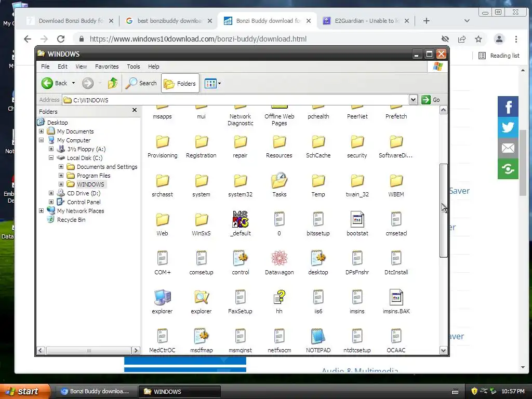
Task: Open the FaxSetup text file icon
Action: tap(240, 297)
